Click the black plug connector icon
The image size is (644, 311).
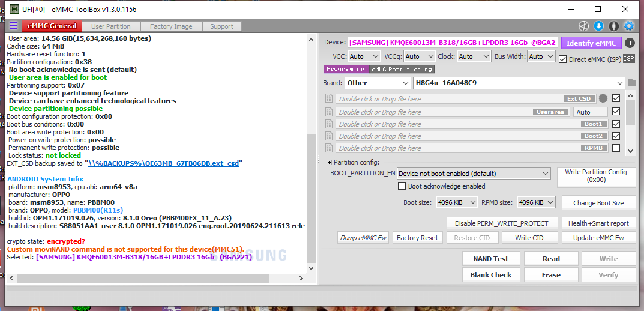(x=613, y=26)
